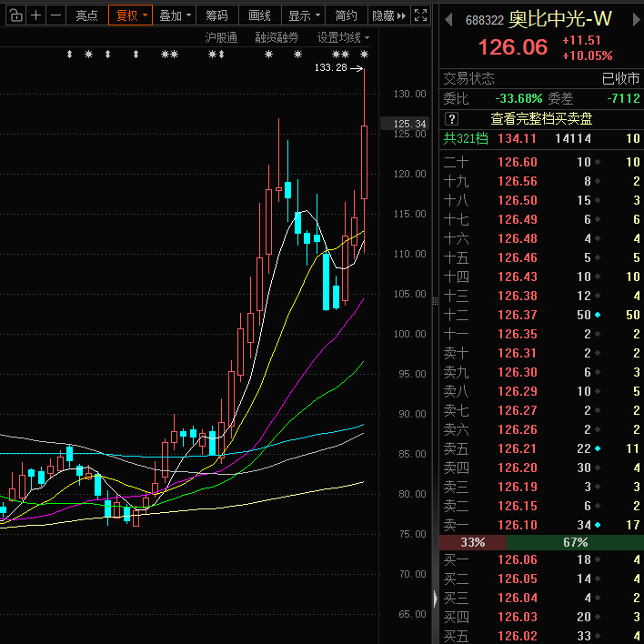
Task: Click the gray diamond on the 十三 126.38 row
Action: point(598,296)
